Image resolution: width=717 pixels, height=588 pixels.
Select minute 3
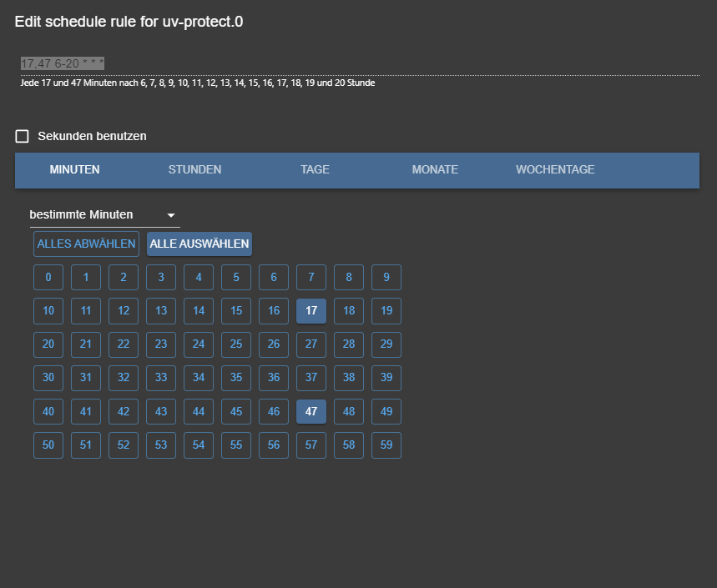(x=161, y=278)
